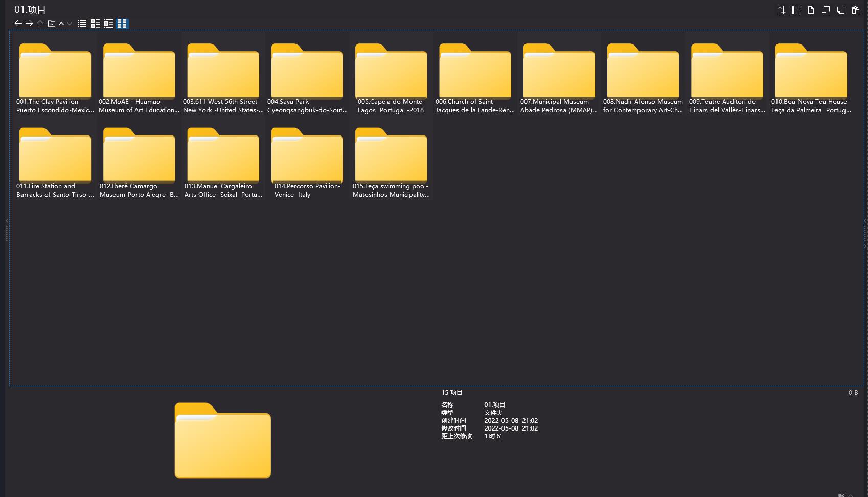Image resolution: width=868 pixels, height=497 pixels.
Task: Click the large folder preview image
Action: [x=223, y=440]
